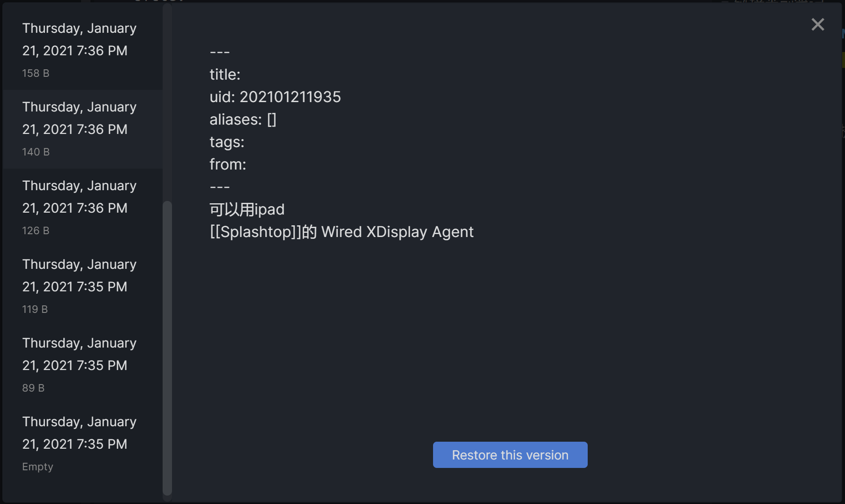Viewport: 845px width, 504px height.
Task: Click the '可以用ipad' text line
Action: coord(247,209)
